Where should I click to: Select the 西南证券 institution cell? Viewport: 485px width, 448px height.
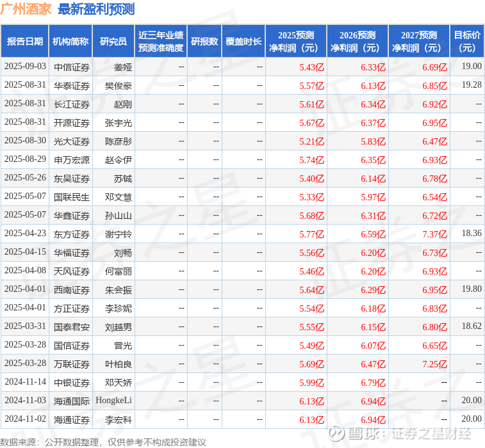coord(72,290)
